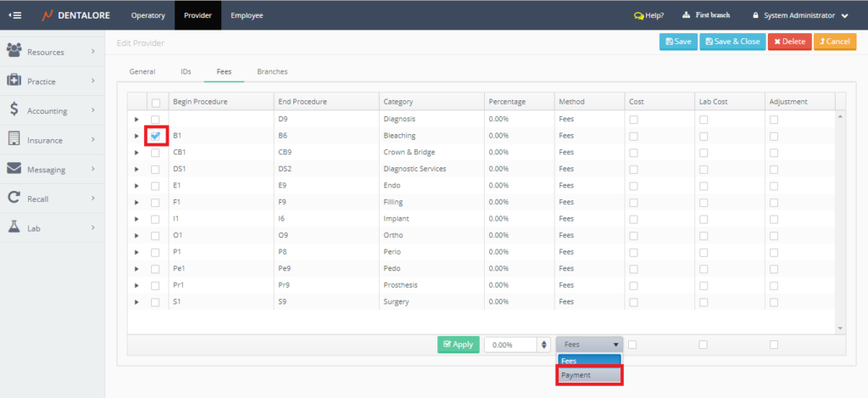This screenshot has height=398, width=868.
Task: Open Lab via flask icon
Action: point(14,227)
